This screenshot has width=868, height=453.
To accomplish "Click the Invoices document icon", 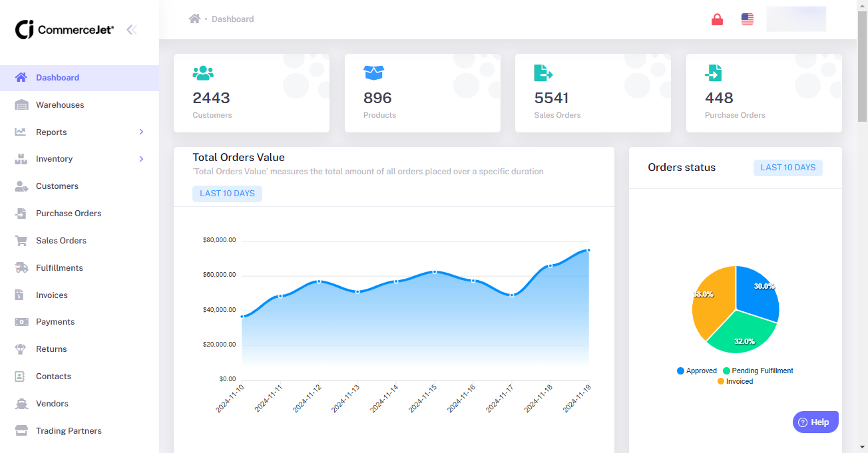I will 20,295.
